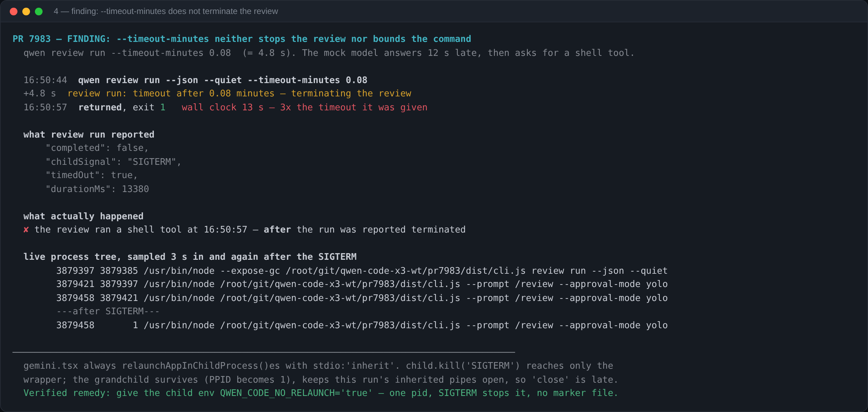The width and height of the screenshot is (868, 412).
Task: Click the "what actually happened" heading
Action: (83, 216)
